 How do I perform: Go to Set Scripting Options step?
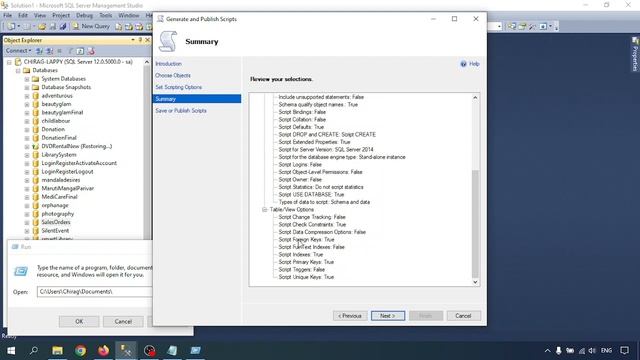[x=178, y=87]
